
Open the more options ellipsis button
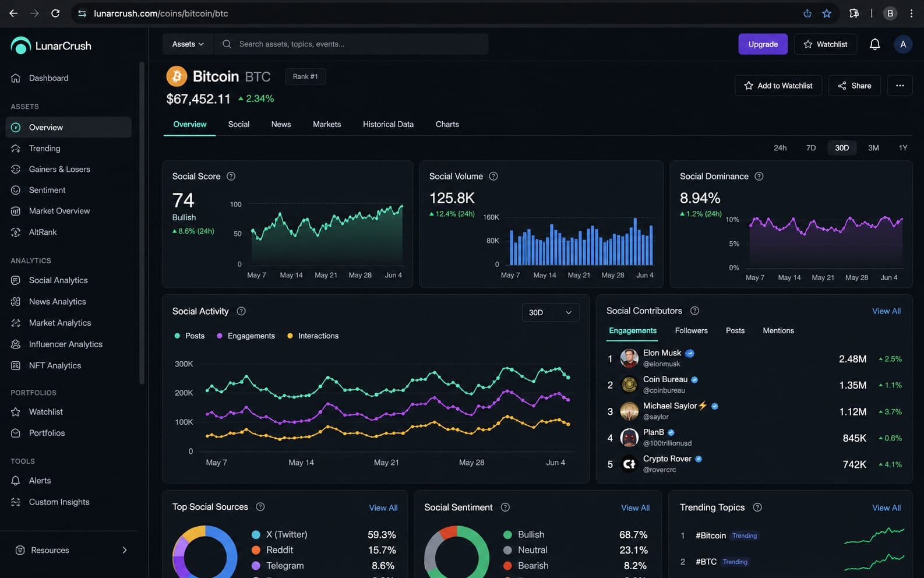(x=900, y=86)
